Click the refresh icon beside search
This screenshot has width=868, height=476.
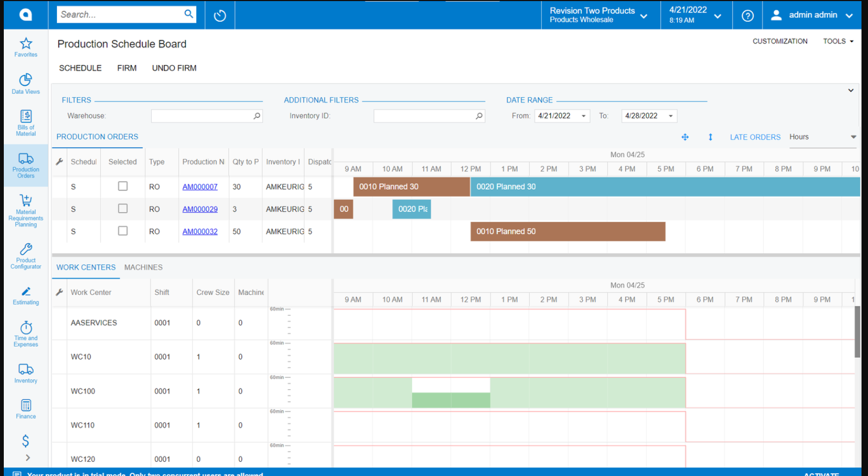point(220,15)
